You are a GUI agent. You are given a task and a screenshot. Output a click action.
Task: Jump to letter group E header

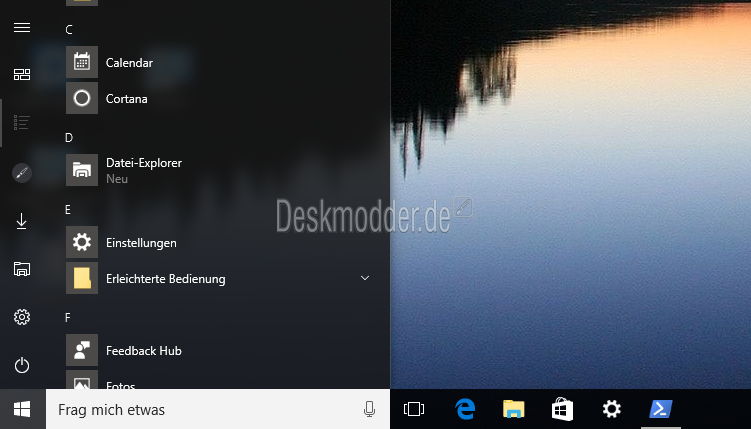click(x=68, y=210)
